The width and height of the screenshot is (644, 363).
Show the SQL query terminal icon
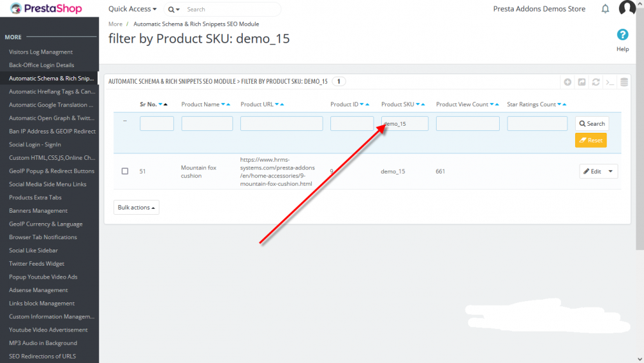point(610,83)
